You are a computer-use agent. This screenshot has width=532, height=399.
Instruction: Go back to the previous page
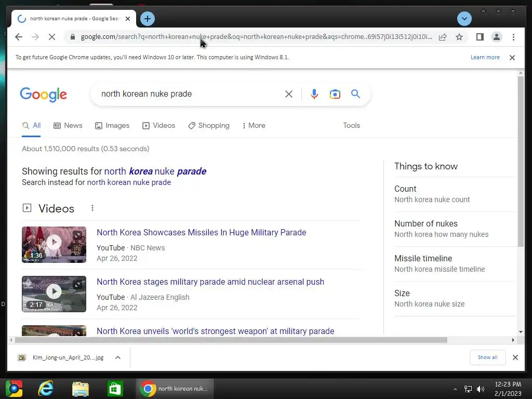[19, 37]
